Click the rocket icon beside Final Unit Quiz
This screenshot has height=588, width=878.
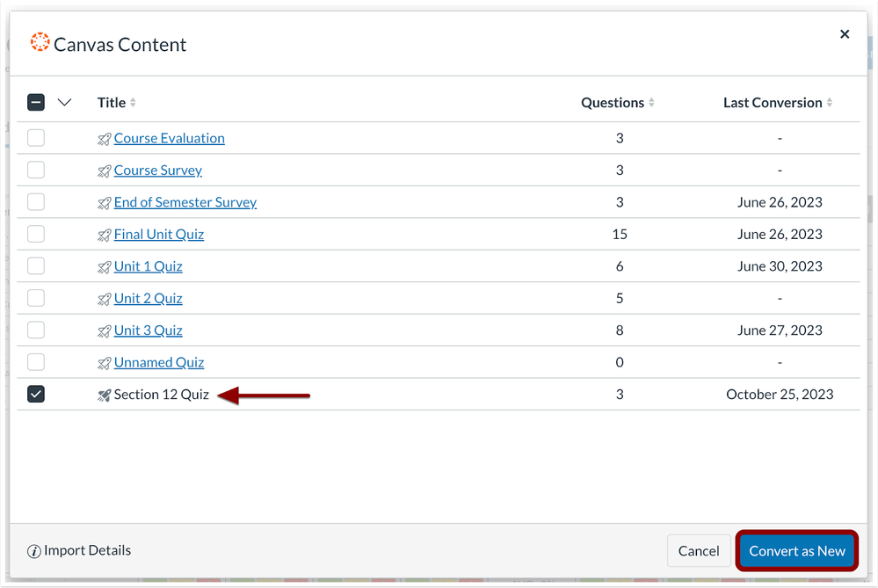105,235
